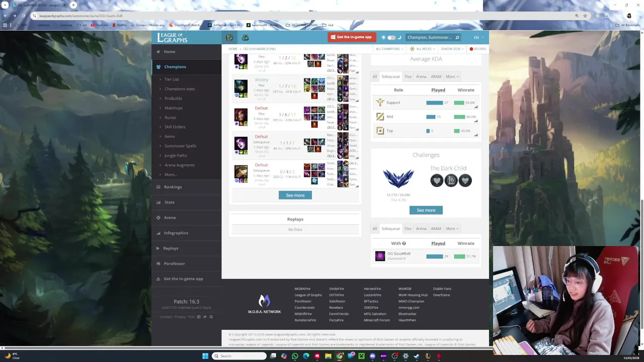
Task: Open new browser tab with plus button
Action: (73, 5)
